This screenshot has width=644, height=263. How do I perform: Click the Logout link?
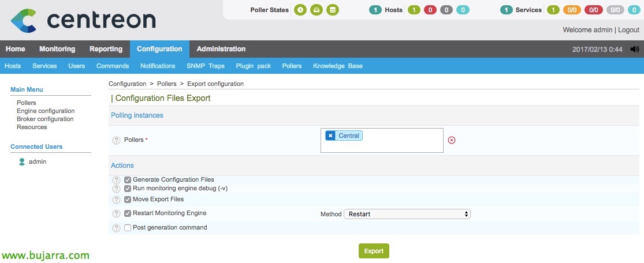[x=628, y=29]
